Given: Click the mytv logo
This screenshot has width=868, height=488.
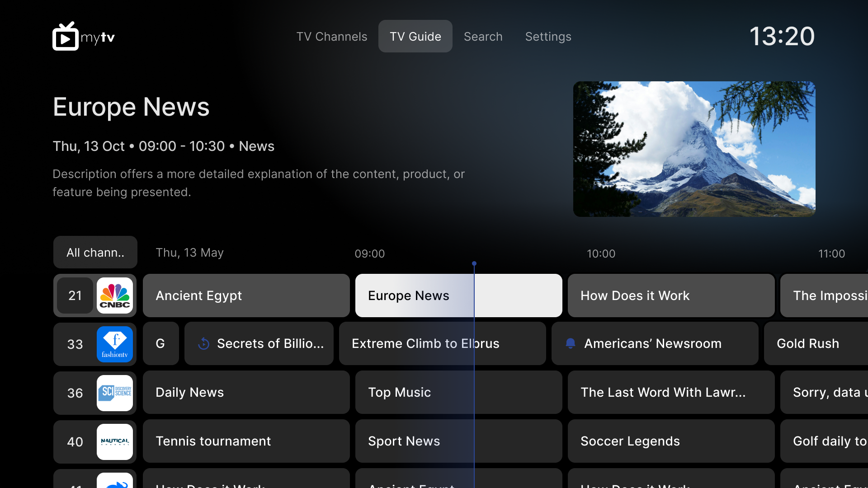Looking at the screenshot, I should 83,36.
